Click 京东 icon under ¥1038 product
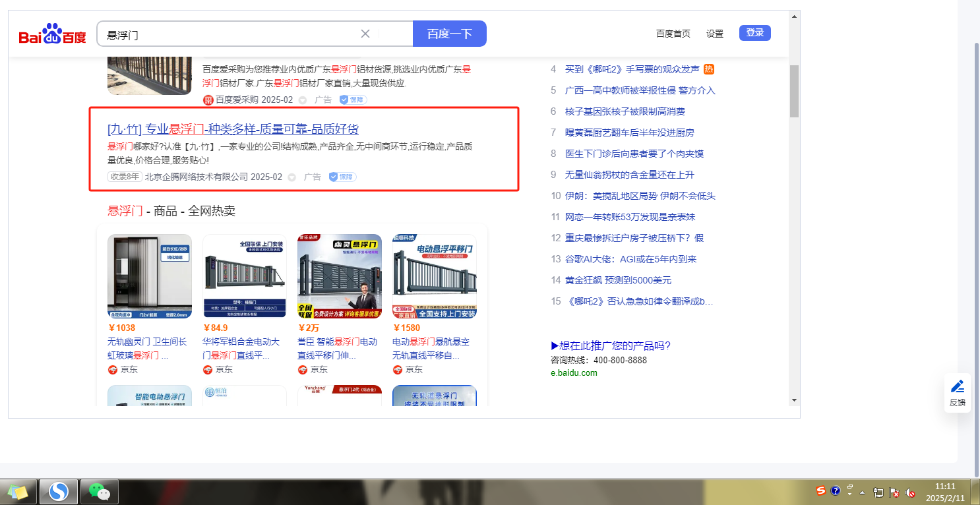Viewport: 980px width, 505px height. (x=113, y=370)
